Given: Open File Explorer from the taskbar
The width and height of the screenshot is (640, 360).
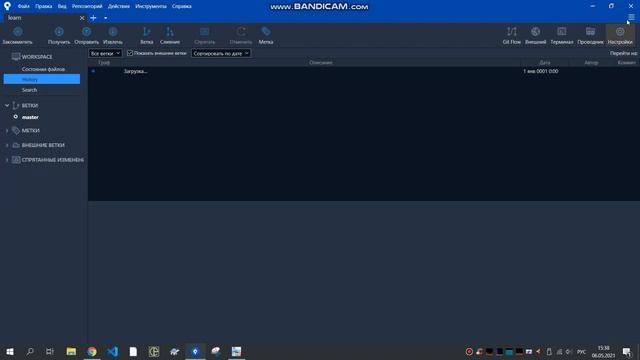Looking at the screenshot, I should tap(71, 351).
